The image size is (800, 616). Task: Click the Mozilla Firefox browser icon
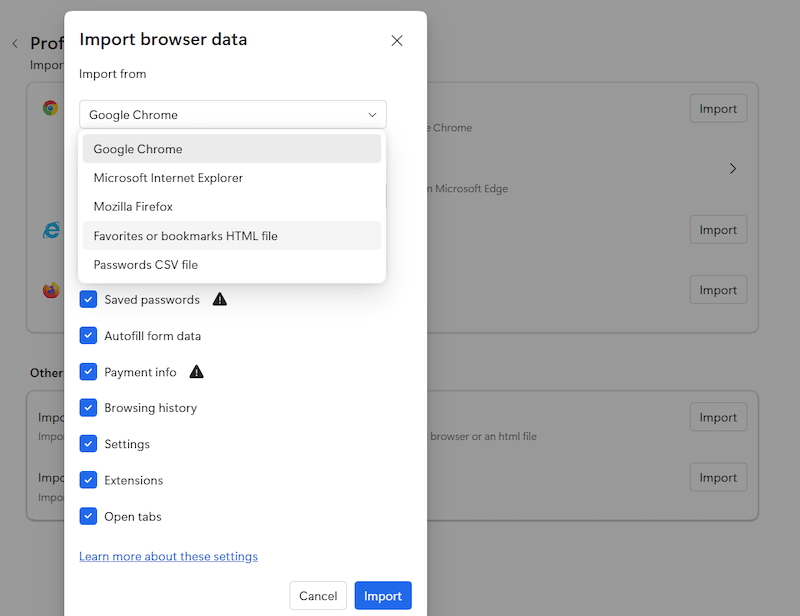coord(50,290)
